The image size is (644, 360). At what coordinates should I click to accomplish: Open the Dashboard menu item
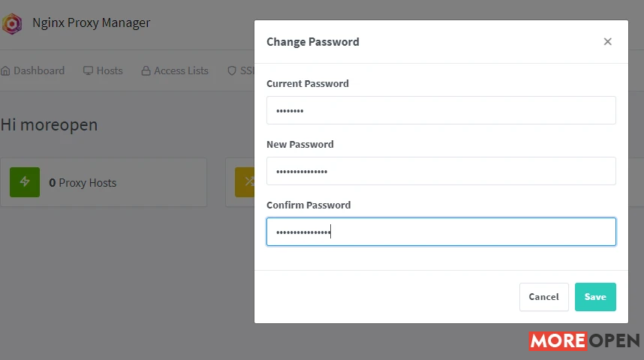pos(33,70)
